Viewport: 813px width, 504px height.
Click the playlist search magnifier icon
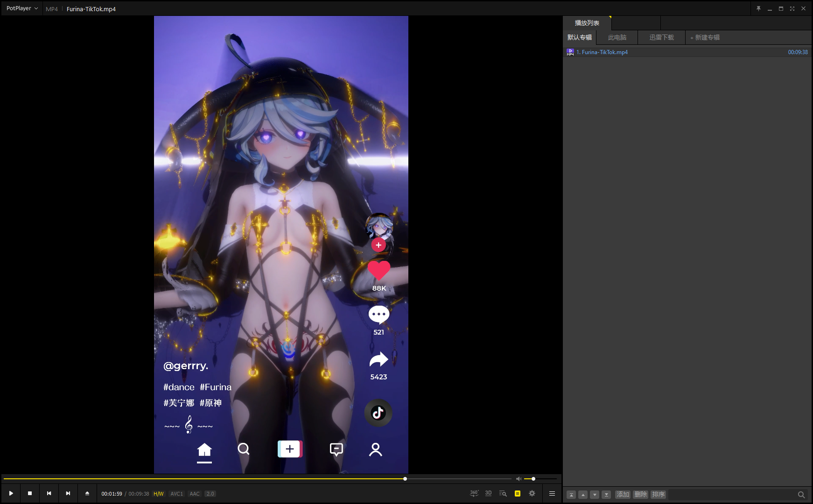pyautogui.click(x=801, y=495)
